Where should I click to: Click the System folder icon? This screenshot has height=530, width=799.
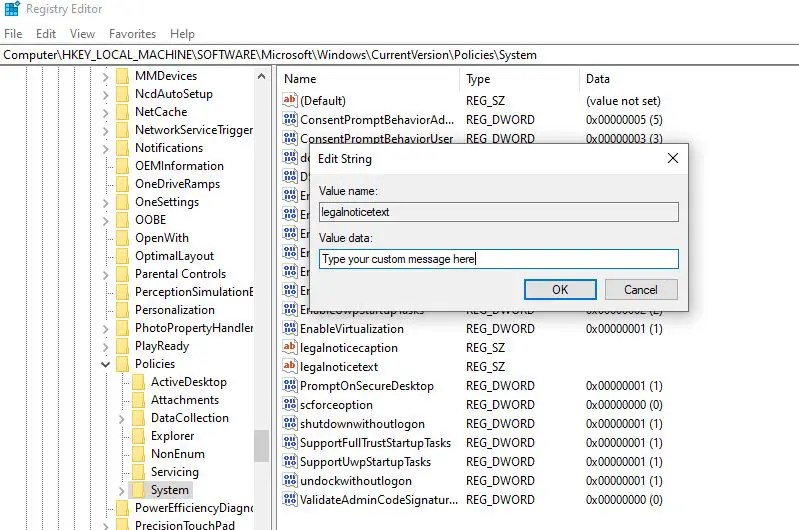(138, 490)
